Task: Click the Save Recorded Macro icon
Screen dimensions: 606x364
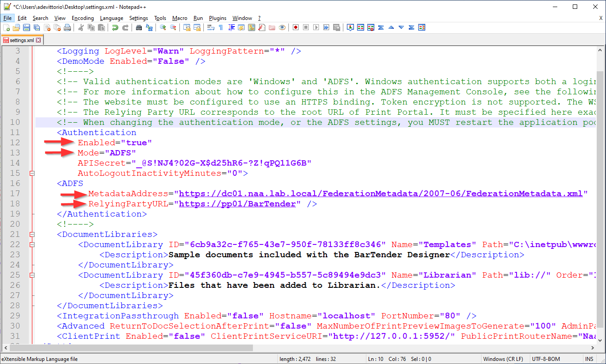Action: 337,27
